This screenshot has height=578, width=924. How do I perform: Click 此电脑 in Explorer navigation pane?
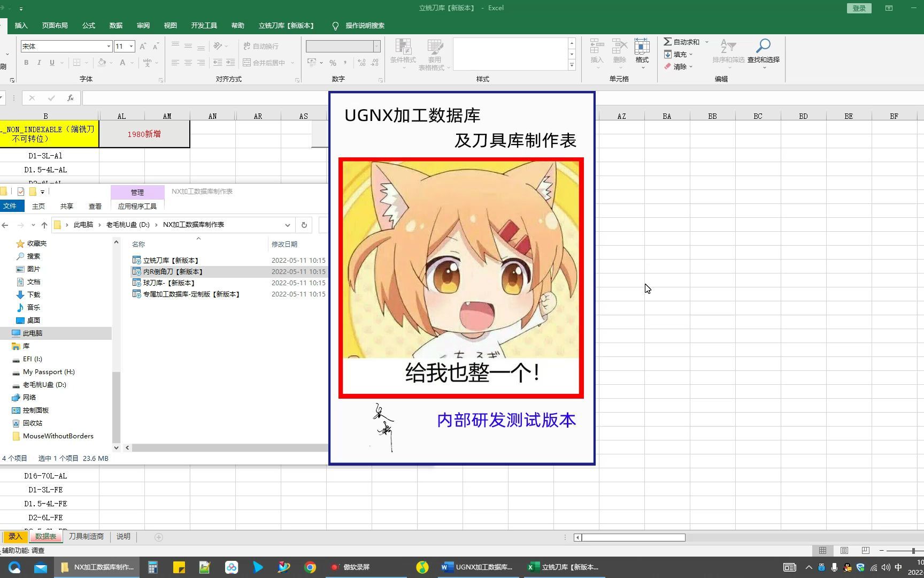(x=33, y=333)
